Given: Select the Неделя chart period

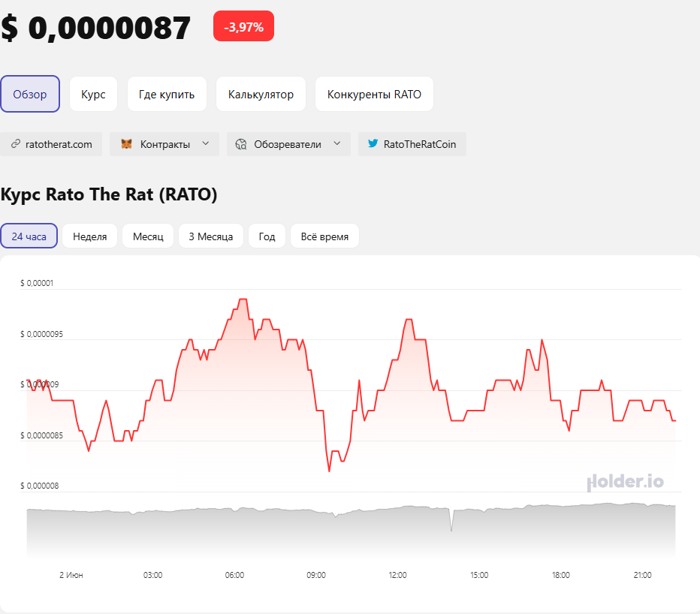Looking at the screenshot, I should (89, 236).
